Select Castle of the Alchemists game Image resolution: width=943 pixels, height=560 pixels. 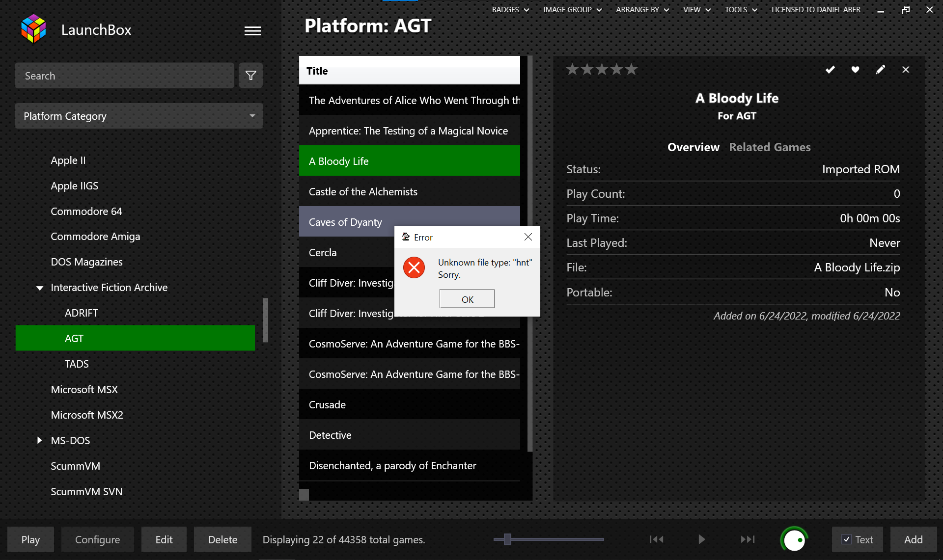(409, 191)
